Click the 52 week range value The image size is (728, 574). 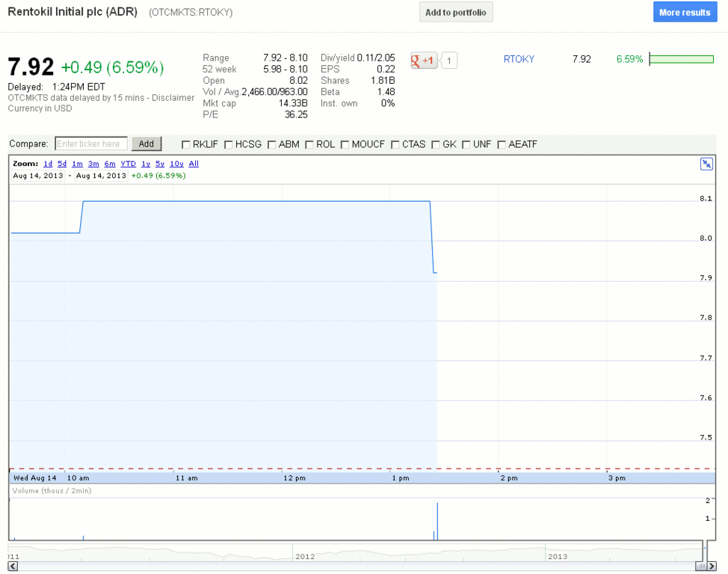click(x=285, y=70)
